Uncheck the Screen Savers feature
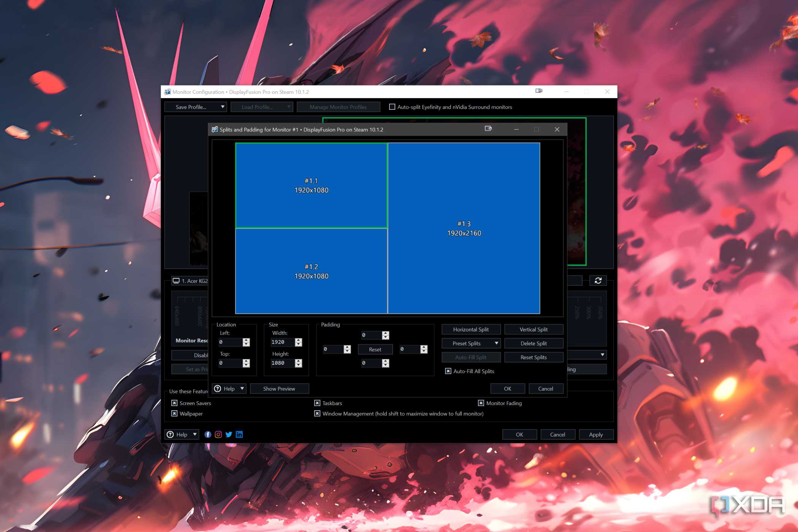798x532 pixels. click(x=174, y=403)
